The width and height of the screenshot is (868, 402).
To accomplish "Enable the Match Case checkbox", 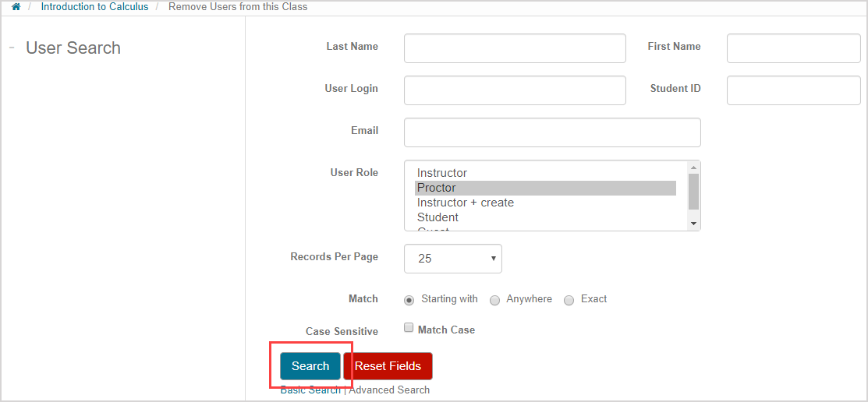I will [x=409, y=328].
